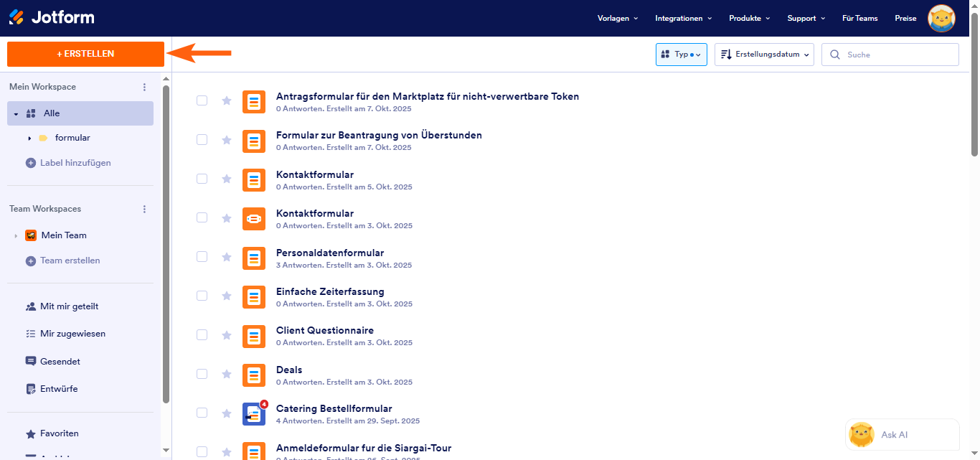Open the Preise link in header

click(x=905, y=18)
